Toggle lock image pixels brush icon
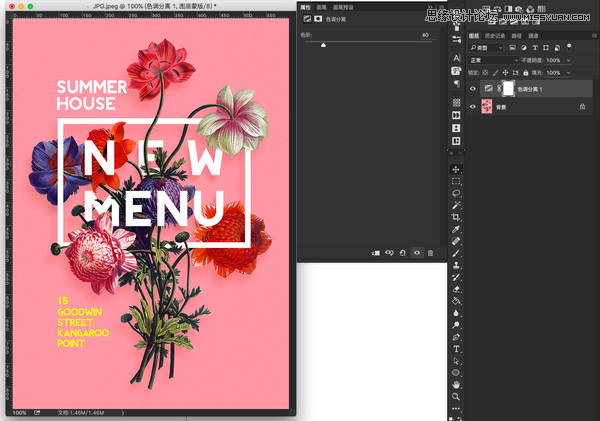The height and width of the screenshot is (421, 600). tap(496, 73)
